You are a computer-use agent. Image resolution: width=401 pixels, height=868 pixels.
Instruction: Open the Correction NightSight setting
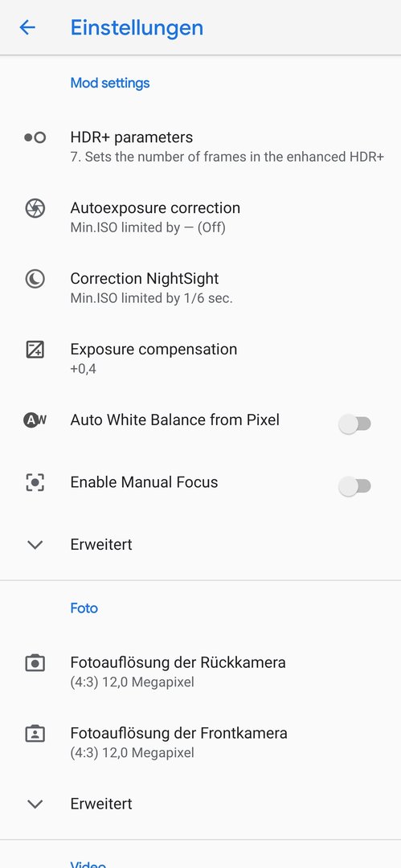[201, 288]
